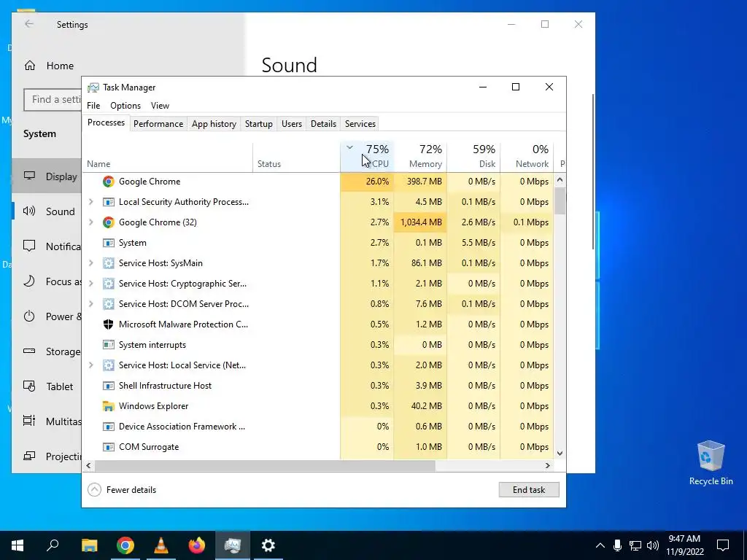Select Display in the Settings sidebar
The height and width of the screenshot is (560, 747).
click(x=47, y=176)
